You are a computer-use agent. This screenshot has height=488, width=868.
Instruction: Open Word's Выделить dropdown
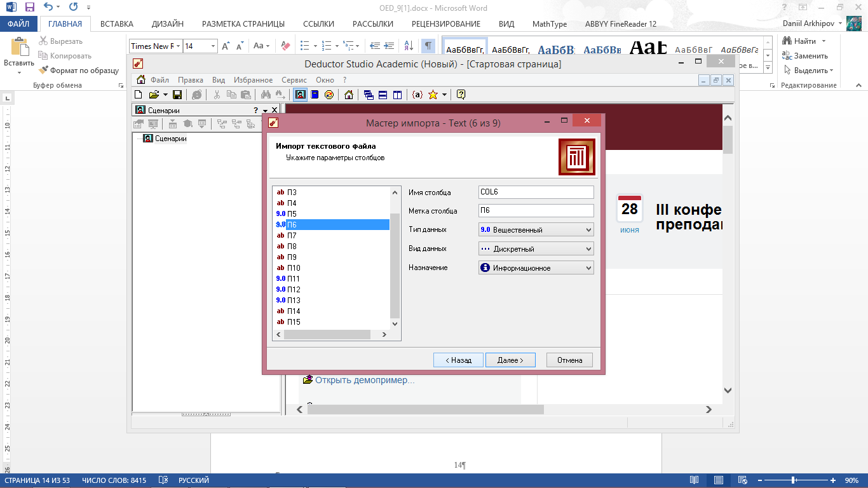tap(809, 70)
